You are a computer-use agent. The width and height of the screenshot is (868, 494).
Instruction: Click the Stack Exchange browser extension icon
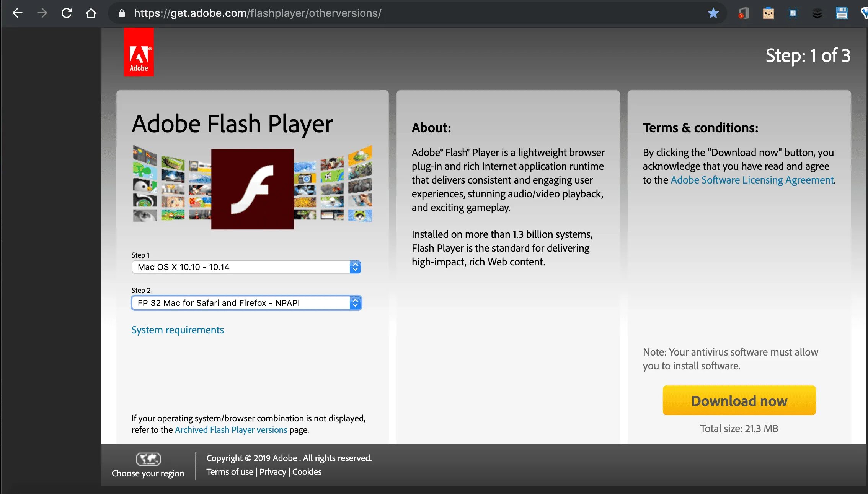pos(816,13)
